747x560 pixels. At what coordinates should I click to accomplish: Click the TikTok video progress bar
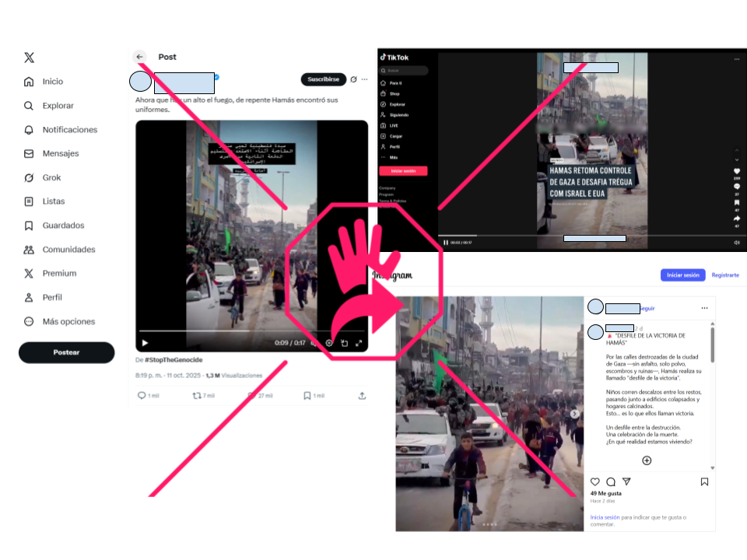click(545, 236)
